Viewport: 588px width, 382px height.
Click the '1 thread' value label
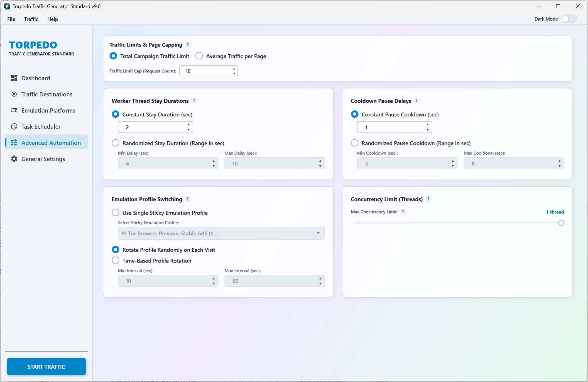(555, 212)
